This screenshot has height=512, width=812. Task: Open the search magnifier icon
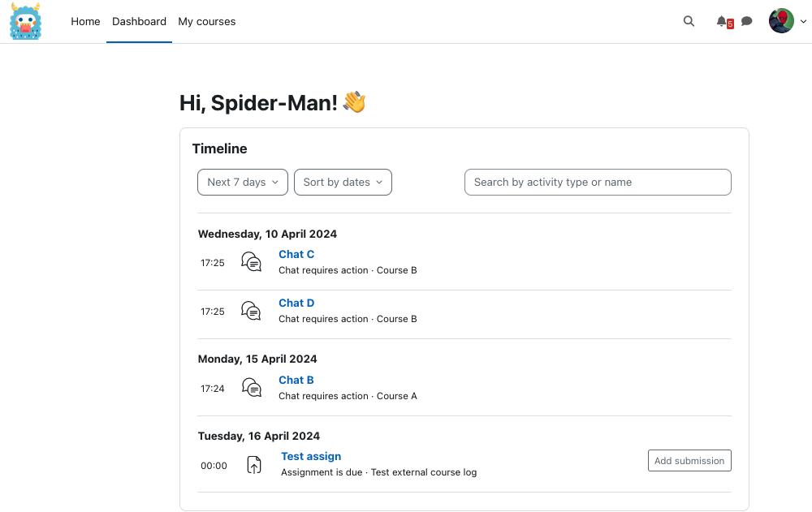click(x=689, y=21)
